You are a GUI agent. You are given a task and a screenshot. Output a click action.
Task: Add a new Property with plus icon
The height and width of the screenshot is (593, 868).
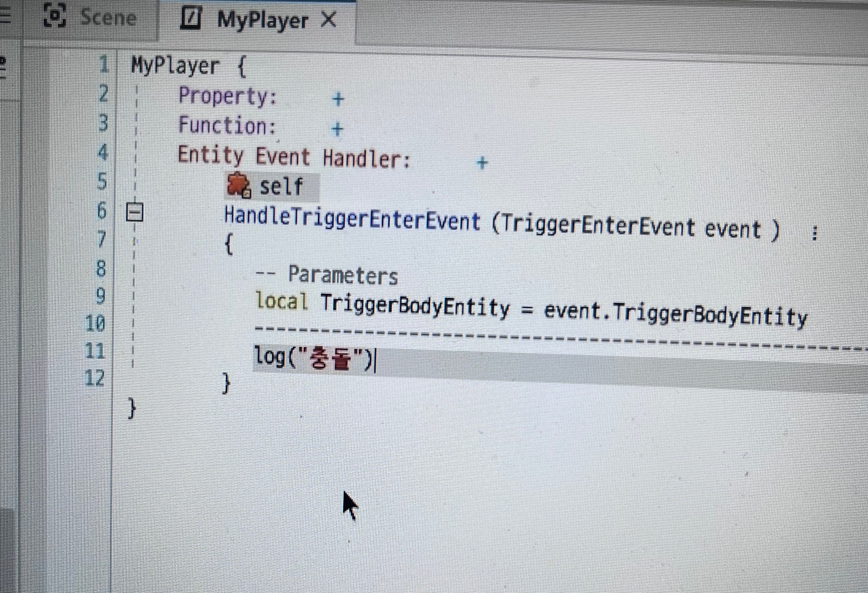pos(338,99)
